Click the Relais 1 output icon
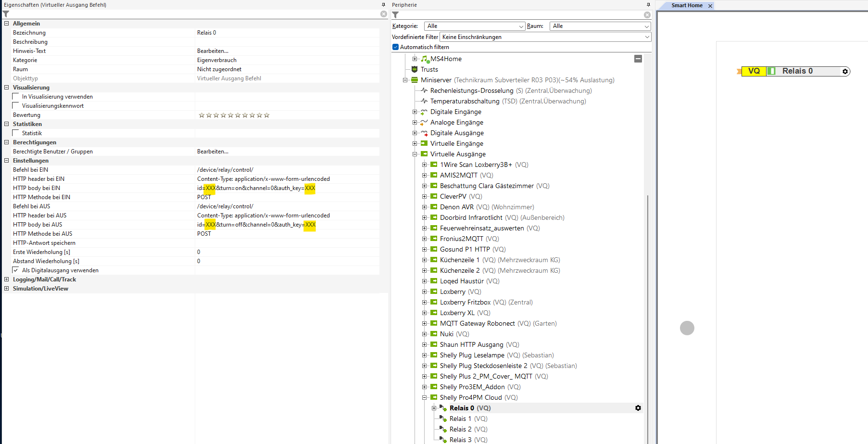868x444 pixels. pos(443,419)
